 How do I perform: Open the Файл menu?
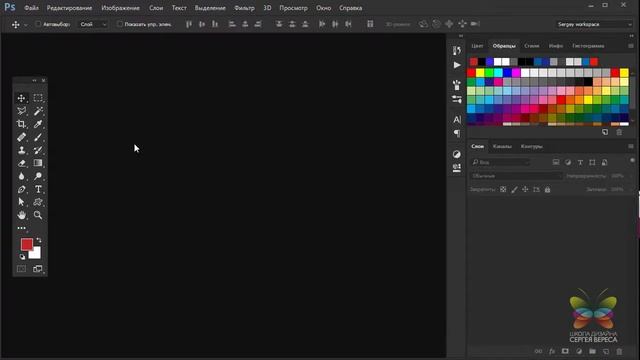[x=31, y=8]
